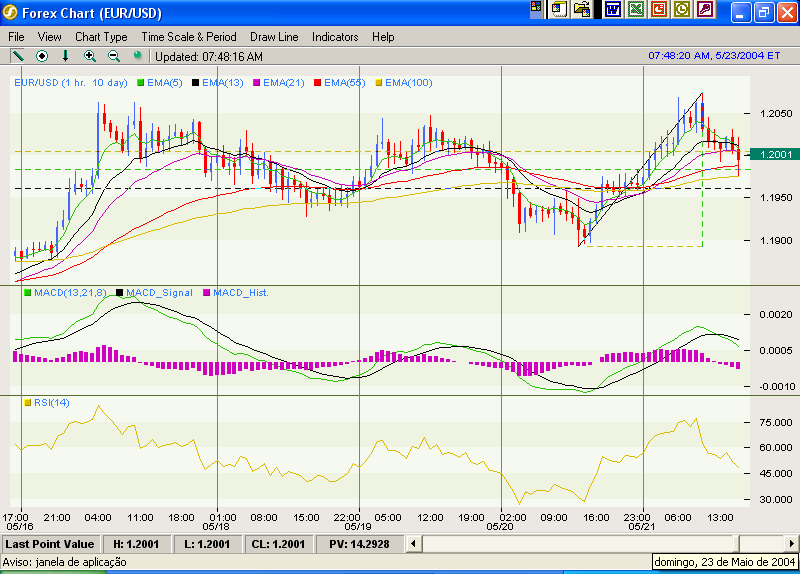Click the crosshair target toolbar icon
Viewport: 800px width, 574px height.
click(x=42, y=56)
